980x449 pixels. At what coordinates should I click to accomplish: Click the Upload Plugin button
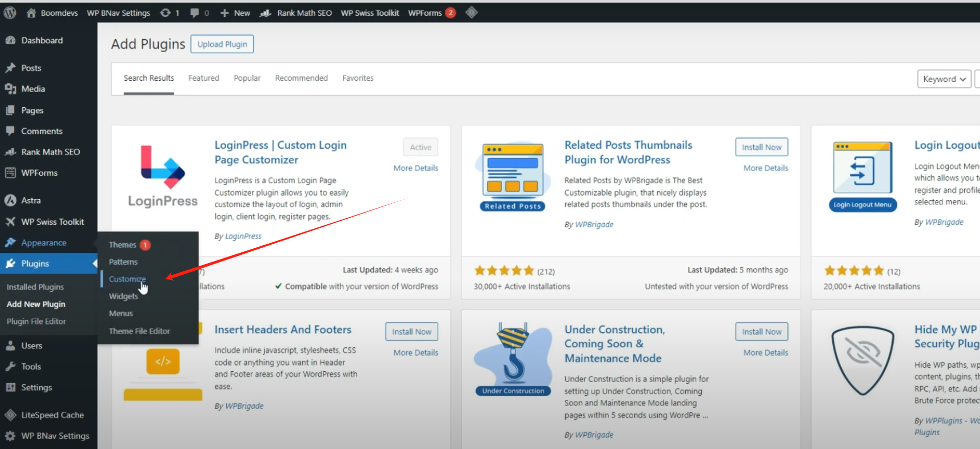[222, 44]
